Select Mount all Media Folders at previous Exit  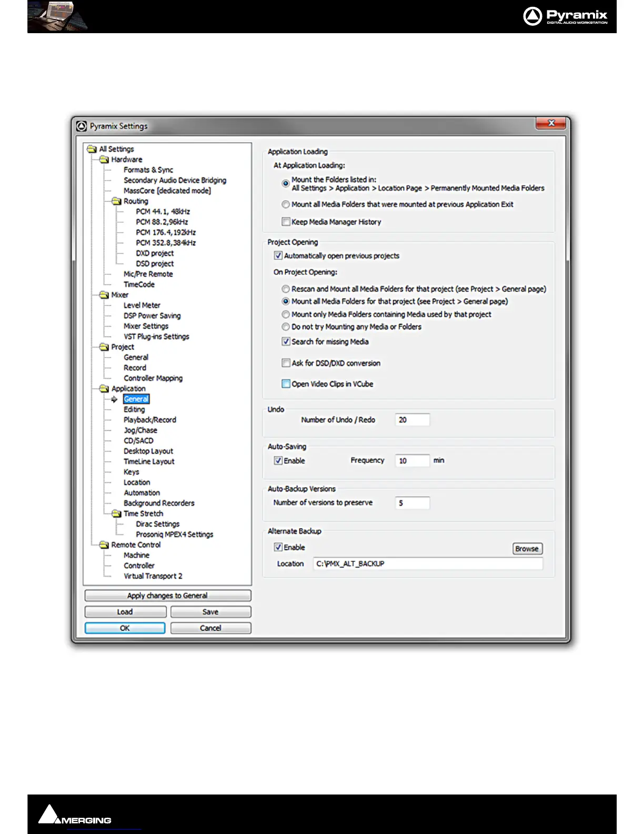286,204
